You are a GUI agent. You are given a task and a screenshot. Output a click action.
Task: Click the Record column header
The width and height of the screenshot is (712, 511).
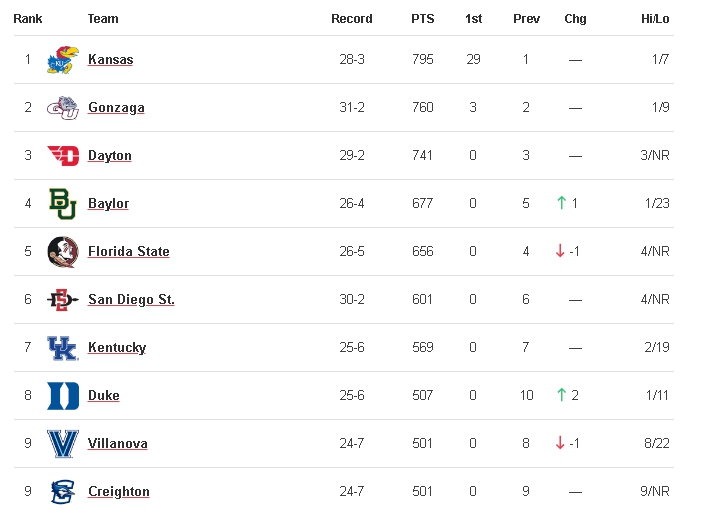coord(351,19)
